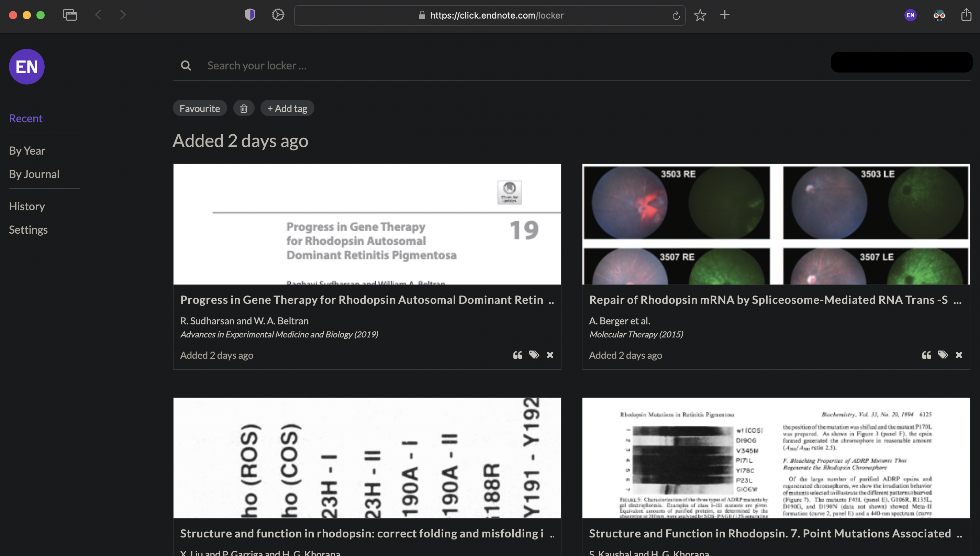Remove the Gene Therapy paper with X icon
Image resolution: width=980 pixels, height=556 pixels.
point(550,355)
